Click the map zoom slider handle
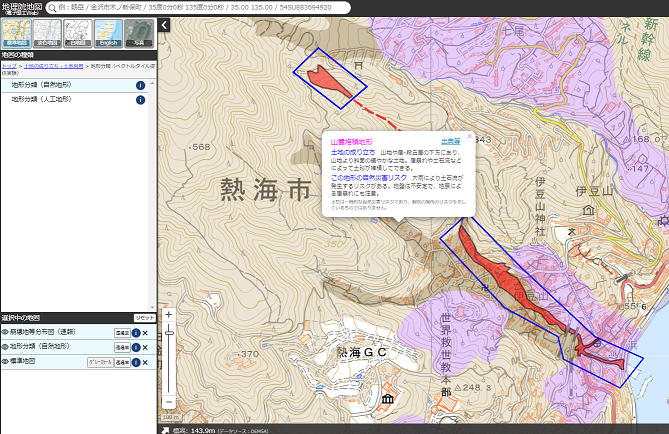The image size is (669, 434). point(169,331)
